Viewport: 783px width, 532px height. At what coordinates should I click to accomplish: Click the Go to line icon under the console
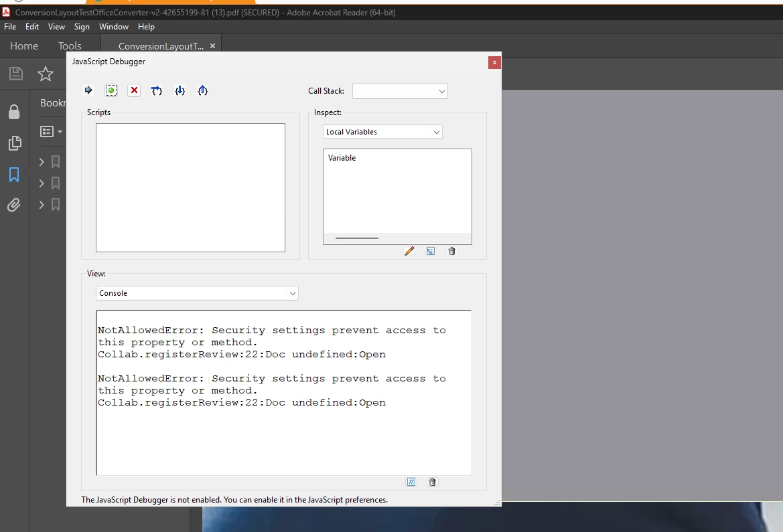411,482
